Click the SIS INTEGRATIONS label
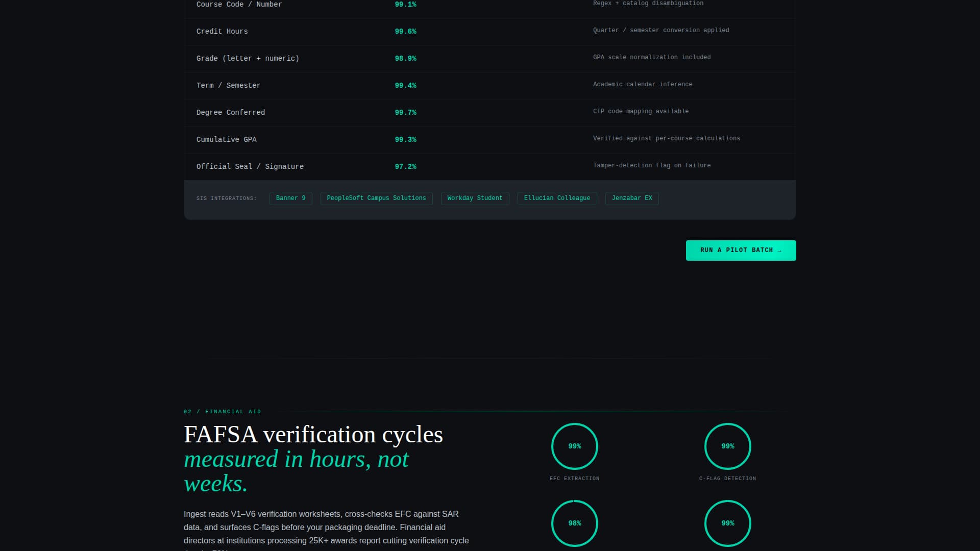The width and height of the screenshot is (980, 551). tap(227, 198)
